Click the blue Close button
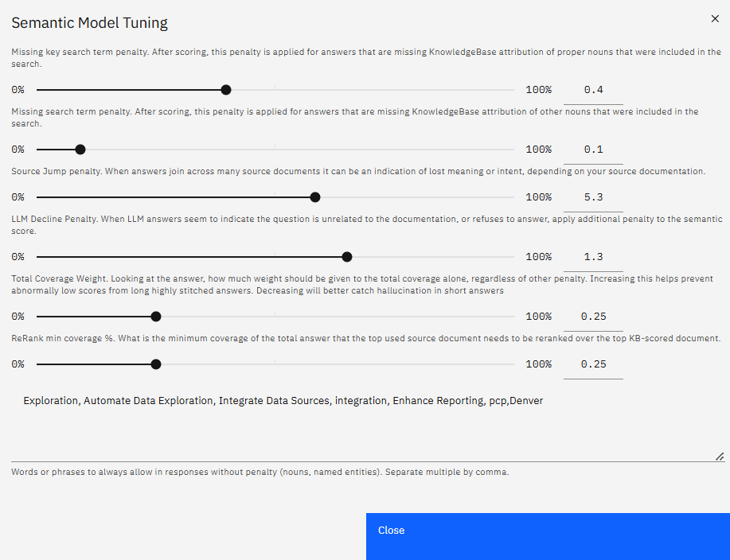Image resolution: width=730 pixels, height=560 pixels. (548, 536)
